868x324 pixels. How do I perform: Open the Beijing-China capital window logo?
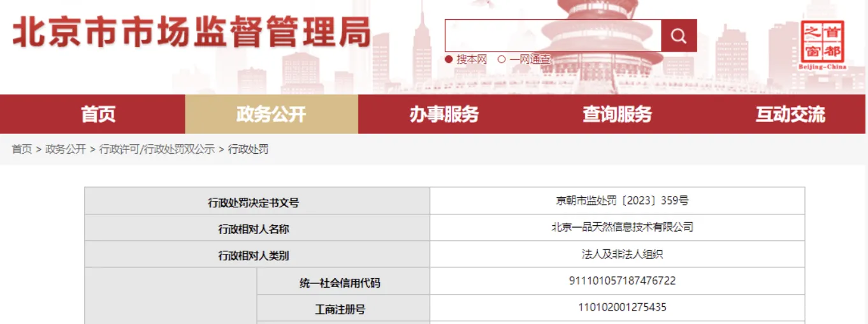pyautogui.click(x=822, y=45)
